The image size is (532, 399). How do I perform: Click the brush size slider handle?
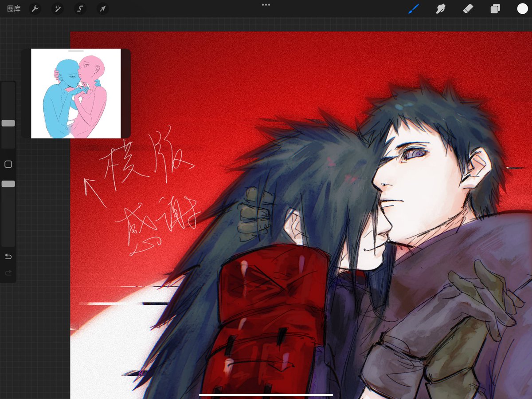8,123
